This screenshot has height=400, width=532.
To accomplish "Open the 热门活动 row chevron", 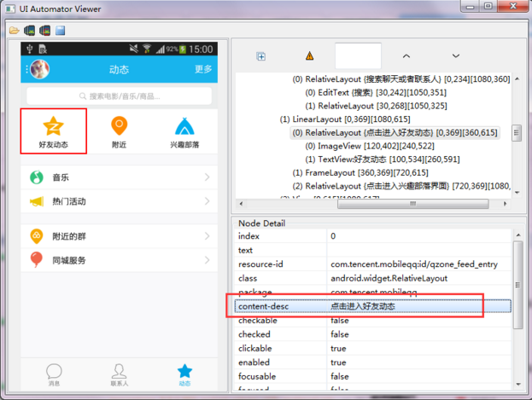I will [207, 201].
